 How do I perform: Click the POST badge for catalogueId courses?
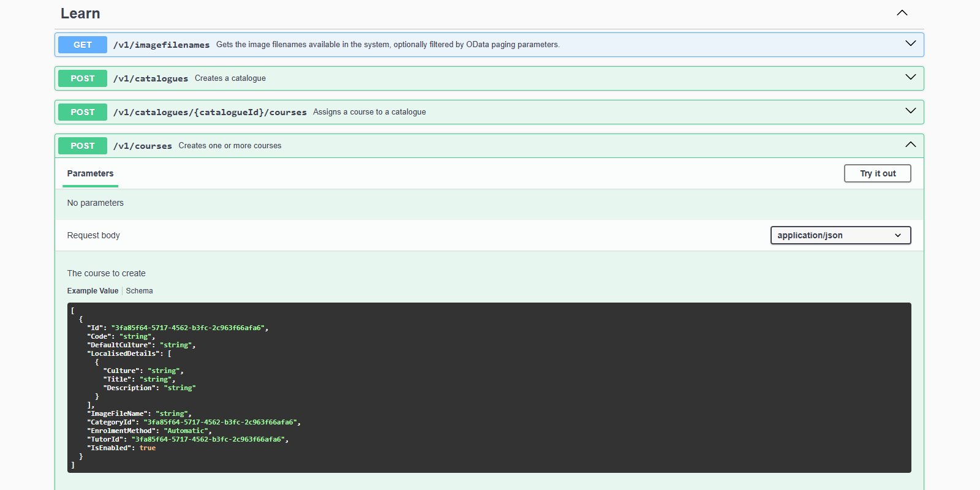pos(83,112)
